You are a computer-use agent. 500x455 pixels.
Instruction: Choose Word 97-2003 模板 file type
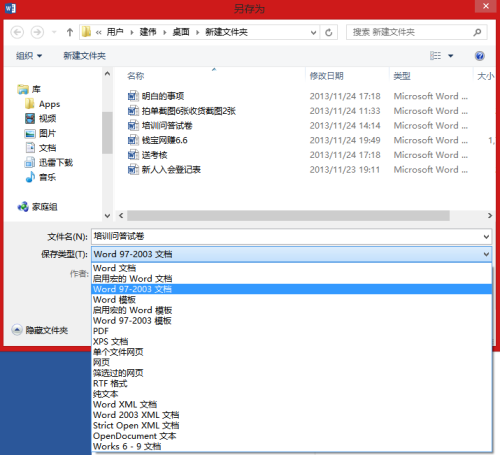click(x=292, y=321)
